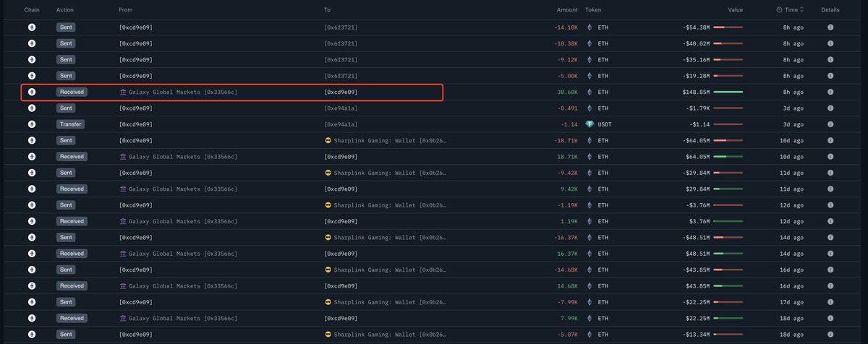The height and width of the screenshot is (344, 868).
Task: Click Received badge in $22.25M row
Action: (72, 318)
